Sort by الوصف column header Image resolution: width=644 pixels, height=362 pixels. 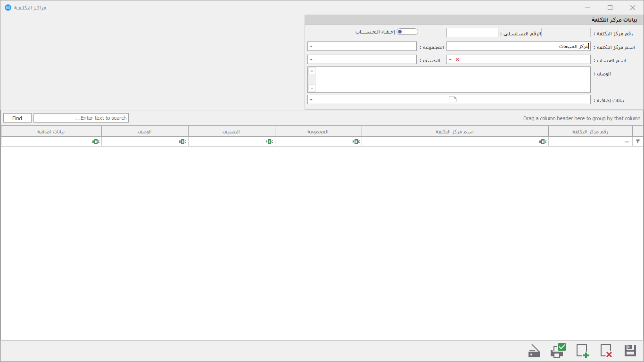145,132
